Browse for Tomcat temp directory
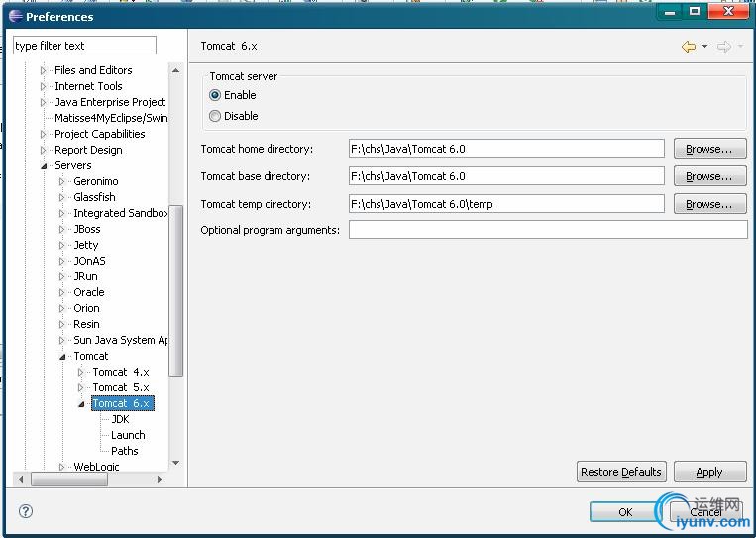Image resolution: width=756 pixels, height=538 pixels. (709, 204)
